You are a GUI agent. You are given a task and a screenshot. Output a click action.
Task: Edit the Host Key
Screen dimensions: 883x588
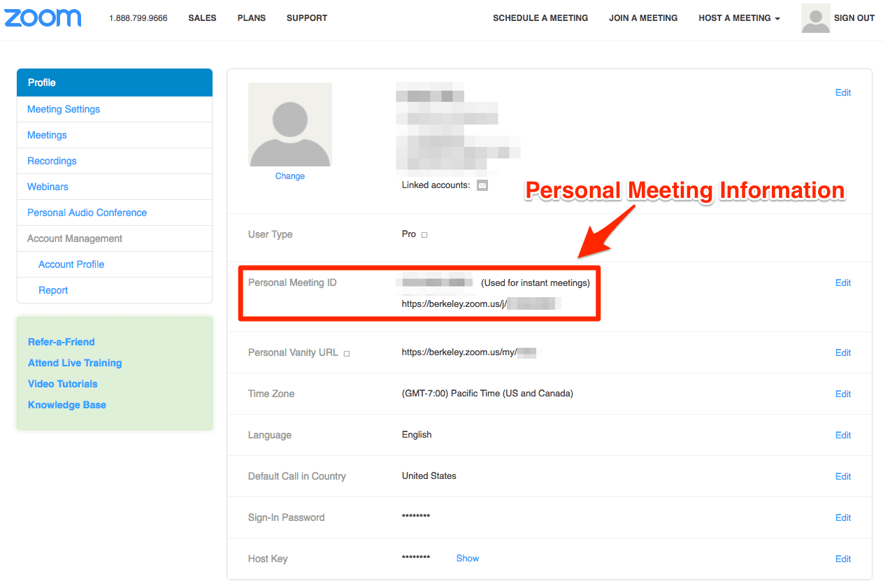tap(843, 559)
